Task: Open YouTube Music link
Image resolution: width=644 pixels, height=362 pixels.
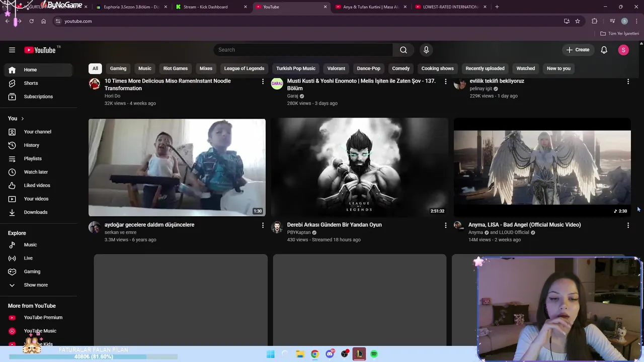Action: 39,331
